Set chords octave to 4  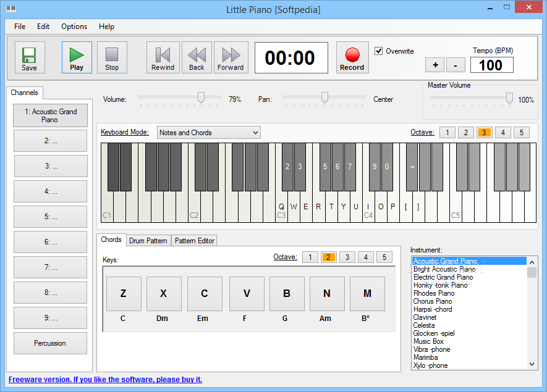point(366,257)
